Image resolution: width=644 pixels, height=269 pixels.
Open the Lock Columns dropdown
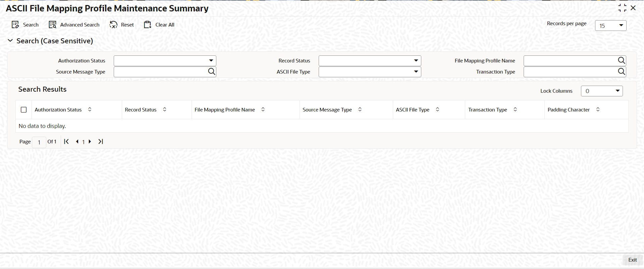pos(602,91)
